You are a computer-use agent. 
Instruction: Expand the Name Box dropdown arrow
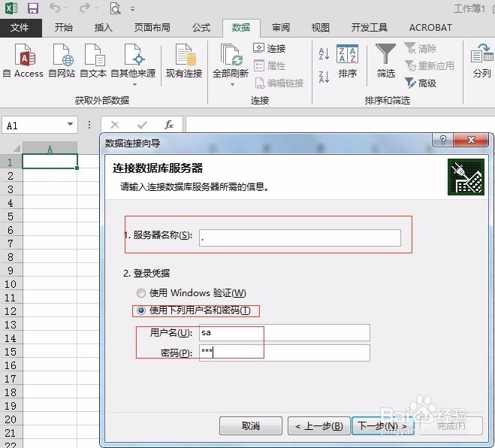pos(70,124)
